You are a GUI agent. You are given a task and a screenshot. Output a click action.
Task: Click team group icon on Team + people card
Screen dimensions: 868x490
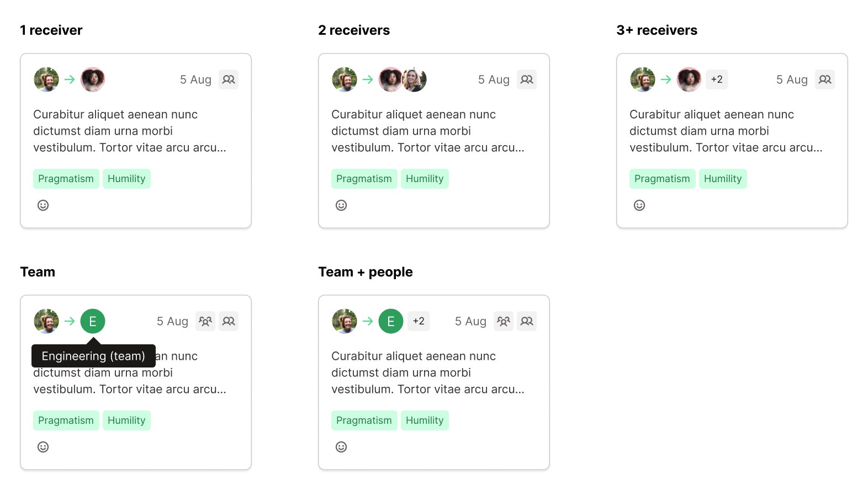pyautogui.click(x=504, y=321)
